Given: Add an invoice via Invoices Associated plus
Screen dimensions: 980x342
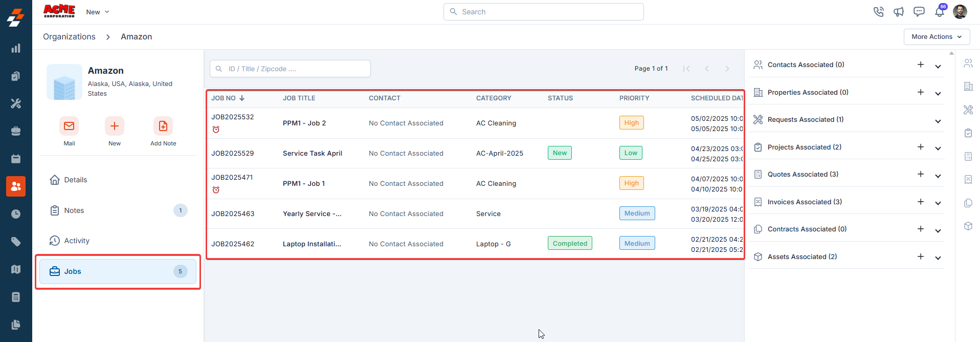Looking at the screenshot, I should point(921,202).
